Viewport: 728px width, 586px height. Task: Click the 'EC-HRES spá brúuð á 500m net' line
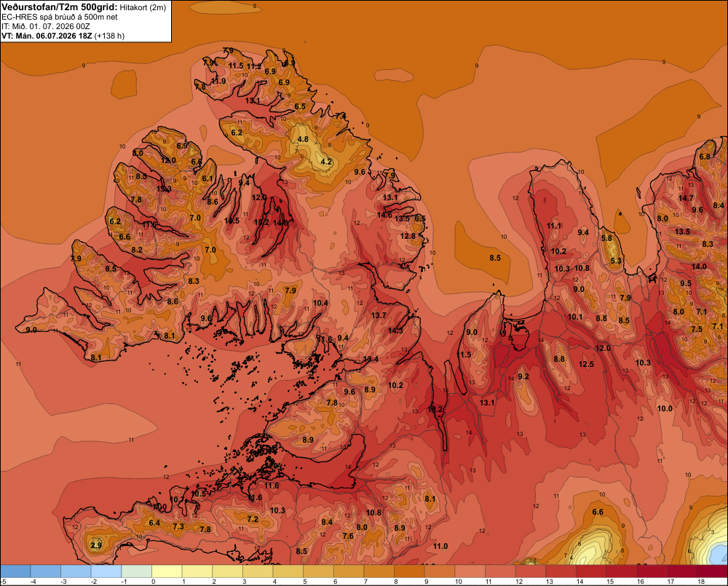coord(60,17)
